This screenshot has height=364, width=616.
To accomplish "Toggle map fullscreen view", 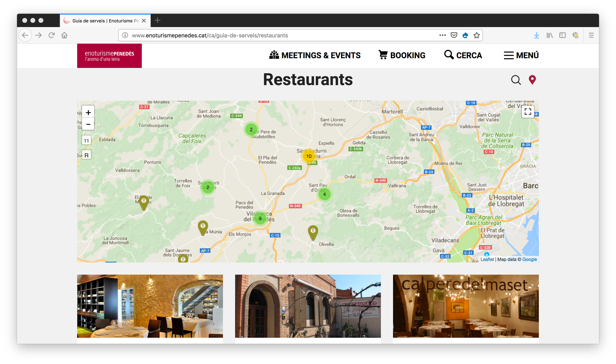I will [528, 111].
